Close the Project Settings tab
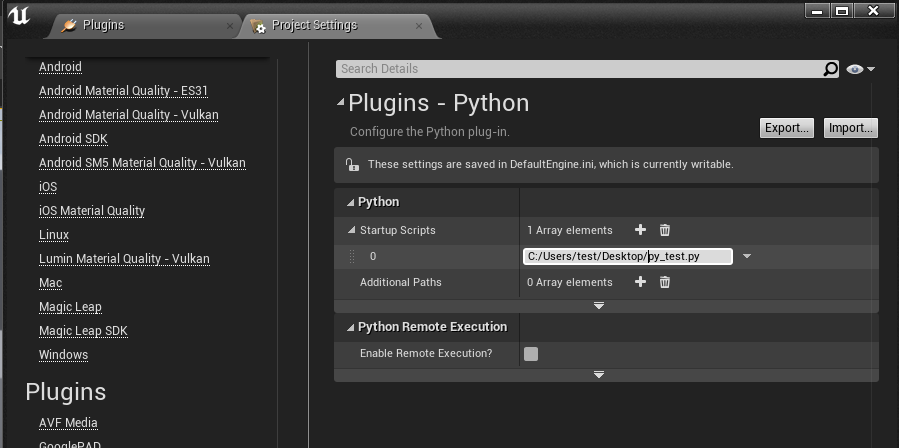Image resolution: width=899 pixels, height=448 pixels. [x=419, y=26]
